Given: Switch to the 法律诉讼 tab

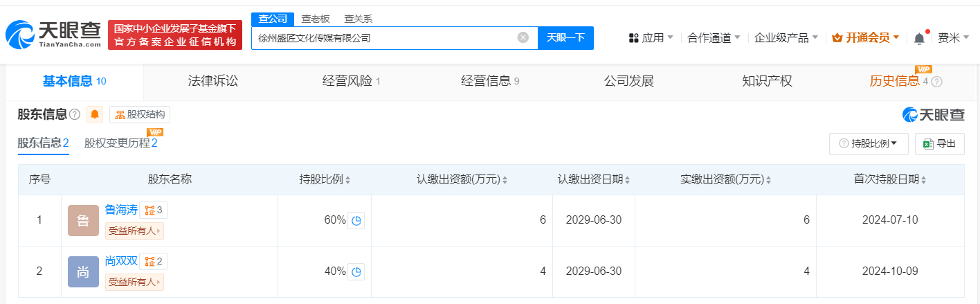Looking at the screenshot, I should 212,81.
